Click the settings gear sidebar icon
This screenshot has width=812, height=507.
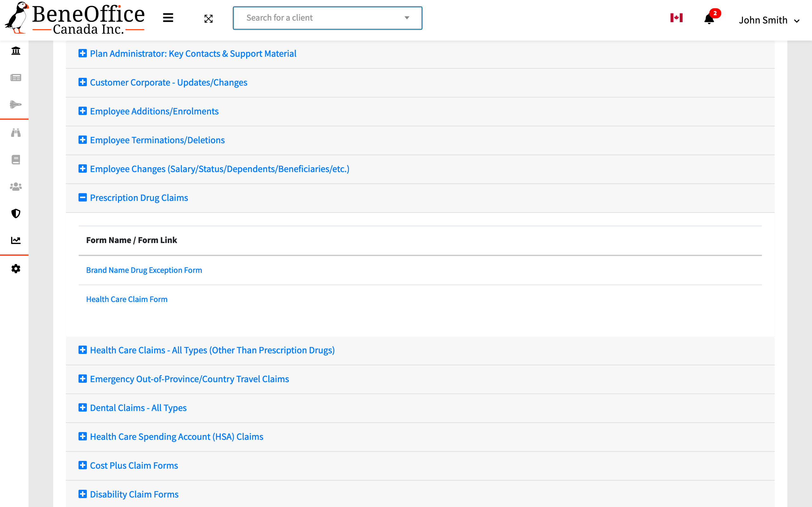point(16,269)
